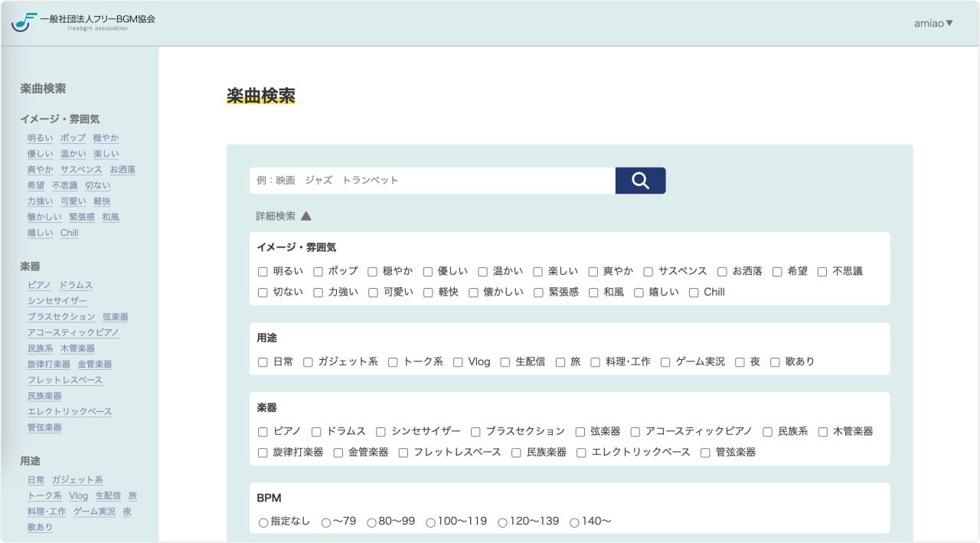Click the 楽曲検索 sidebar heading
Screen dimensions: 980x543
point(43,89)
